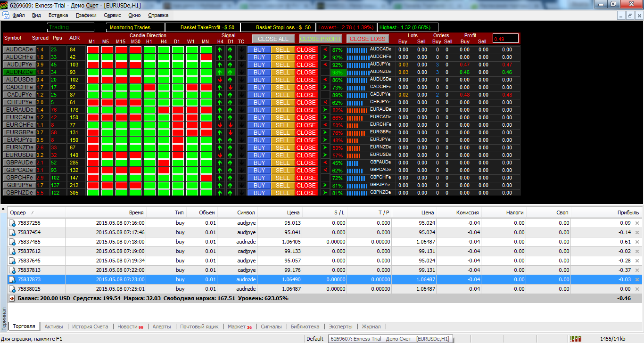Image resolution: width=644 pixels, height=343 pixels.
Task: Open the Эксперты tab
Action: pyautogui.click(x=340, y=327)
